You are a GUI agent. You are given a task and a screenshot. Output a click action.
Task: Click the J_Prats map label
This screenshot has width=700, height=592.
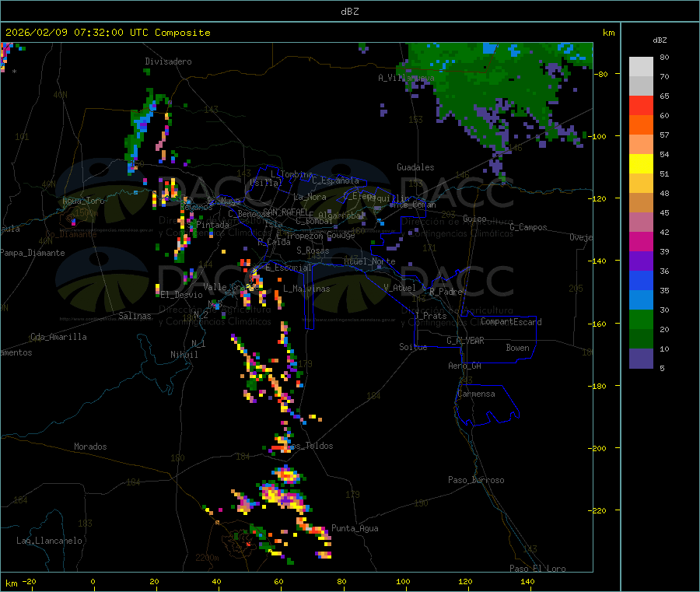click(431, 316)
